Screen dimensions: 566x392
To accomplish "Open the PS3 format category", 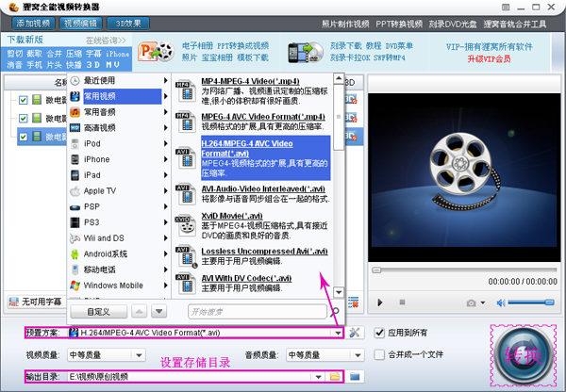I will (119, 222).
